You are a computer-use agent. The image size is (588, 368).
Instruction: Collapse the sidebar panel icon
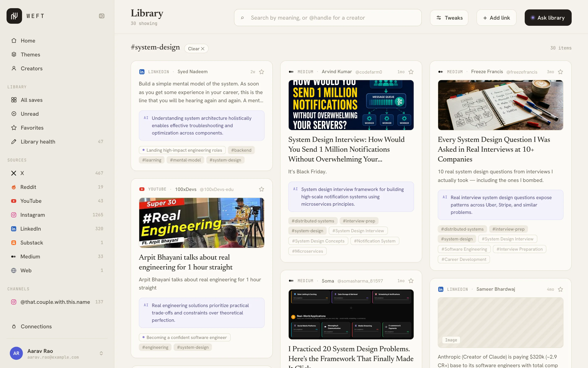101,16
